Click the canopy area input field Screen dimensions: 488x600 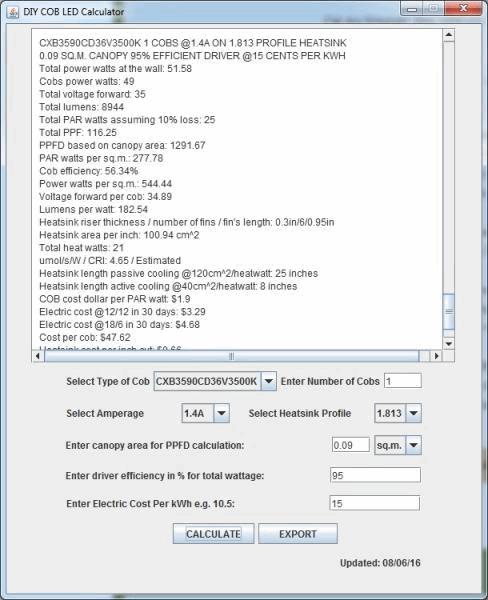[x=351, y=445]
